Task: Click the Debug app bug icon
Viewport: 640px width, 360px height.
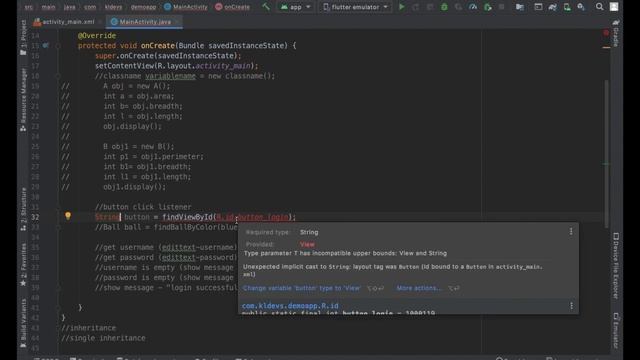Action: click(444, 7)
